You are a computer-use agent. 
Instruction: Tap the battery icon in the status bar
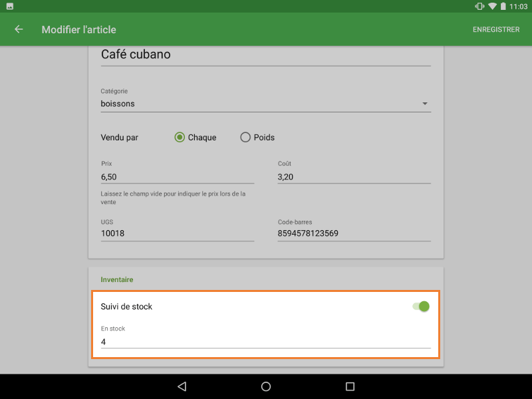click(503, 7)
